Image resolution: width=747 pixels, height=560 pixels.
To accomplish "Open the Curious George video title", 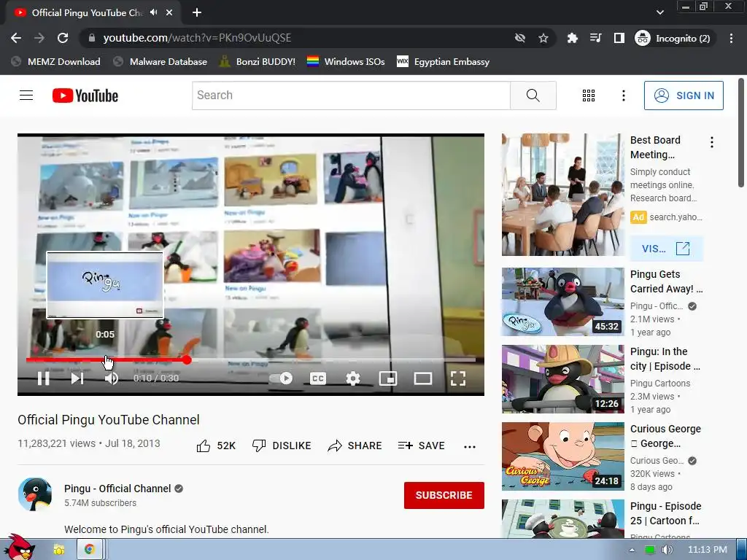I will click(665, 436).
